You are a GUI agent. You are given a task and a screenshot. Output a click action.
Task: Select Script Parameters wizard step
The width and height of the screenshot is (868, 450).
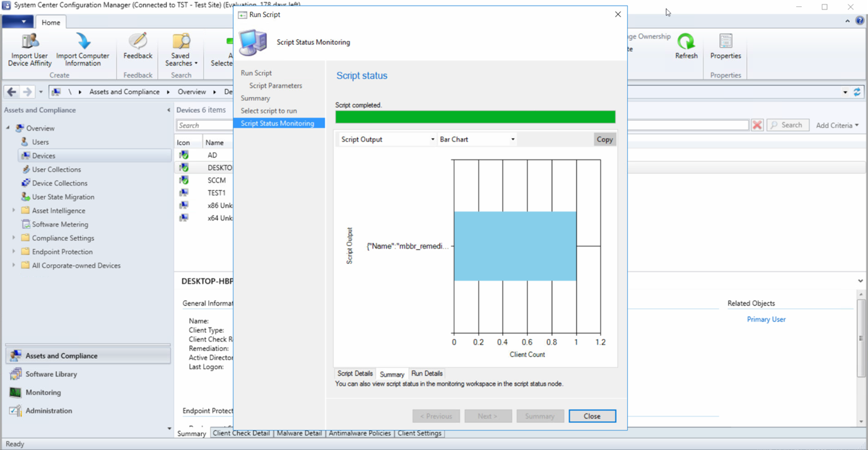pyautogui.click(x=276, y=86)
